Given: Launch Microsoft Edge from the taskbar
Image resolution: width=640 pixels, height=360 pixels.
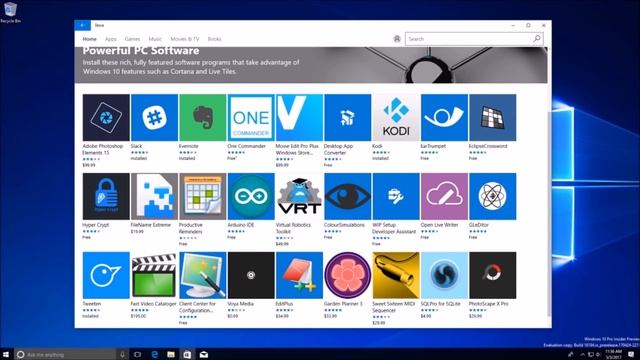Looking at the screenshot, I should 155,354.
